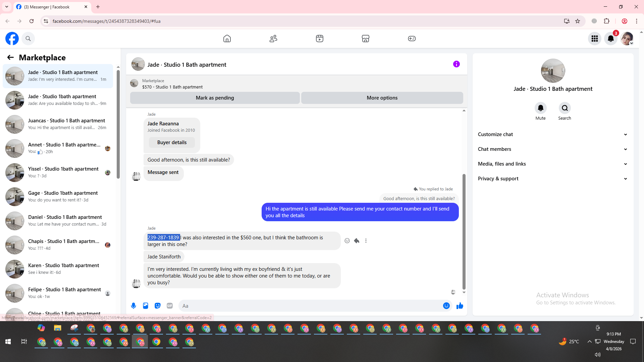Viewport: 644px width, 362px height.
Task: Click Buyer details button
Action: coord(172,142)
